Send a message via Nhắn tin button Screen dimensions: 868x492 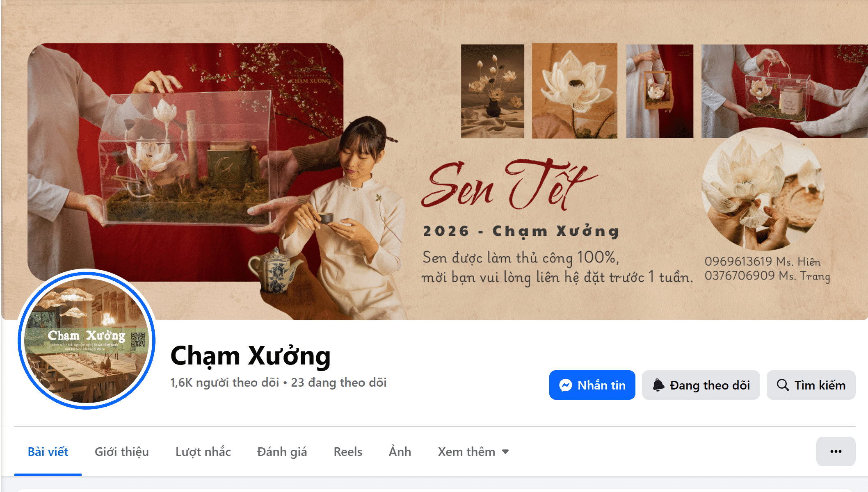pyautogui.click(x=592, y=385)
